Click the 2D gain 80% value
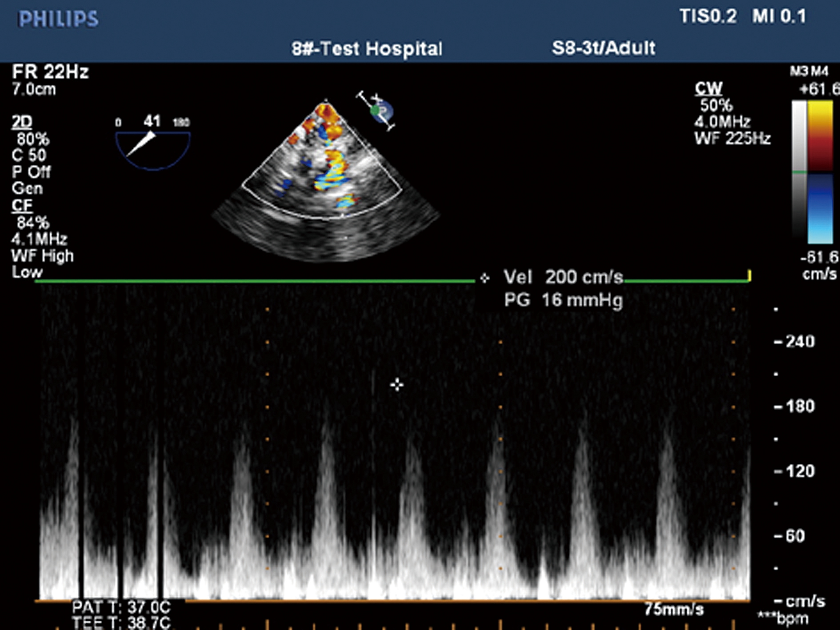 pos(33,139)
